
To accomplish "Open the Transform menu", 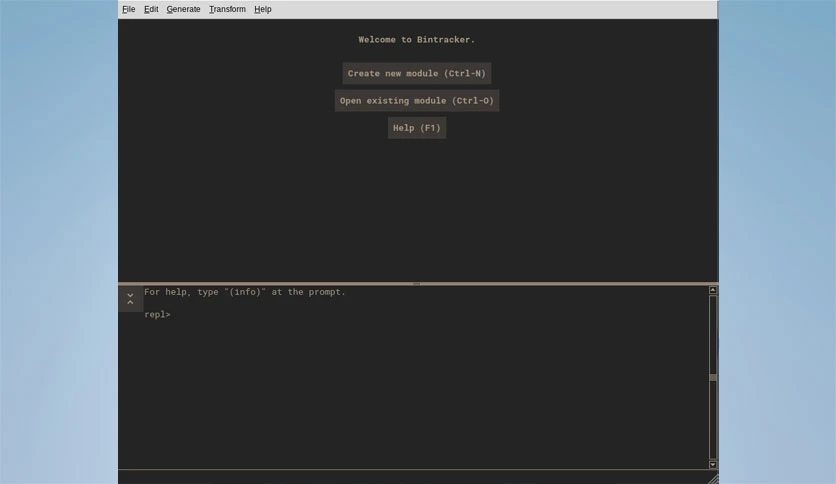I will (x=227, y=9).
